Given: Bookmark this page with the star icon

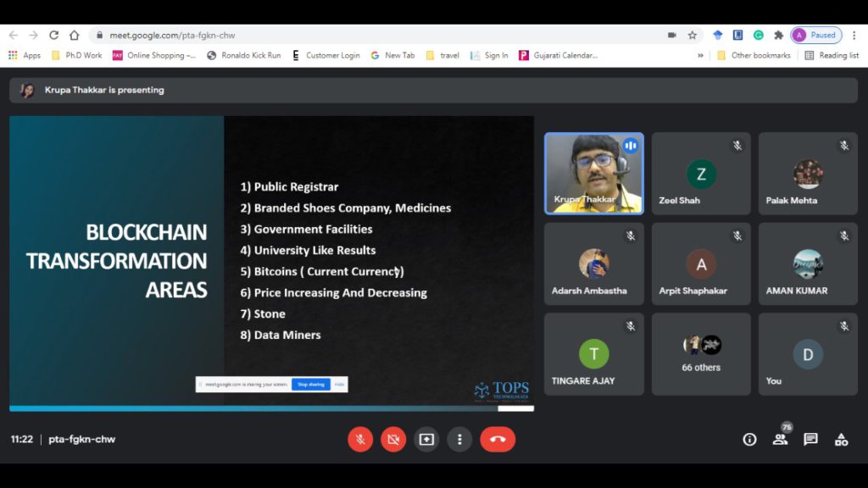Looking at the screenshot, I should [x=693, y=36].
